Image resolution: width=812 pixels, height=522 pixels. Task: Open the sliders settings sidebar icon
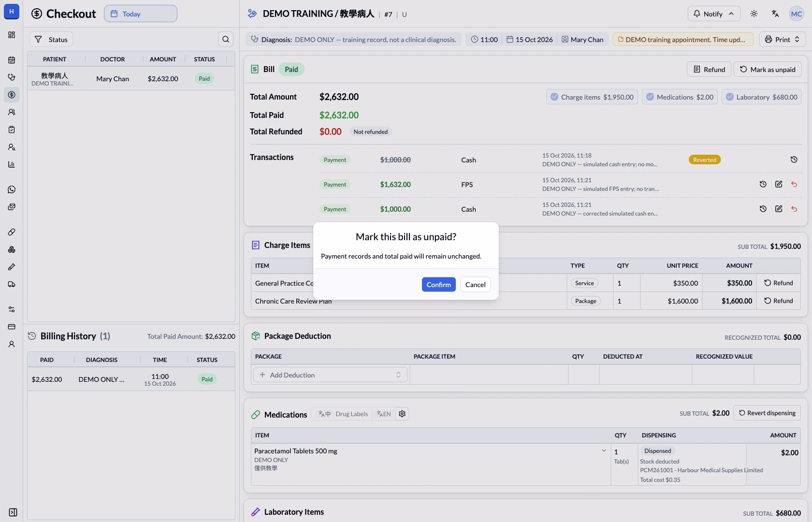tap(12, 309)
